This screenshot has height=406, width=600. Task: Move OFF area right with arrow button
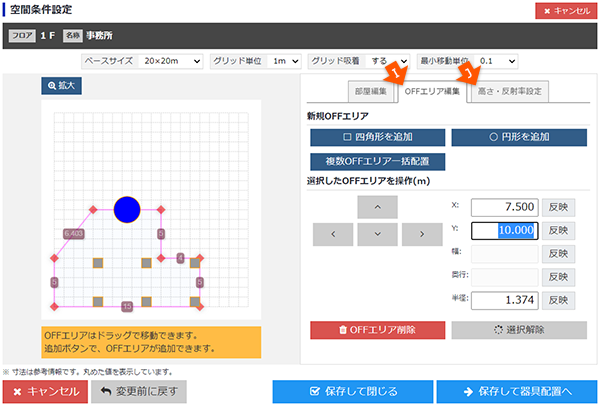click(422, 234)
